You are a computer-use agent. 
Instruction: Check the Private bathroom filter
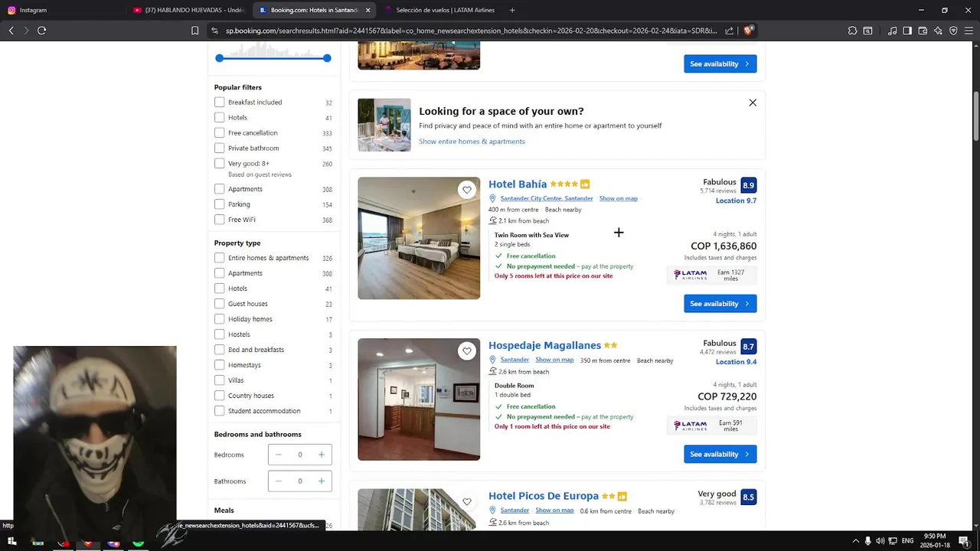[220, 148]
